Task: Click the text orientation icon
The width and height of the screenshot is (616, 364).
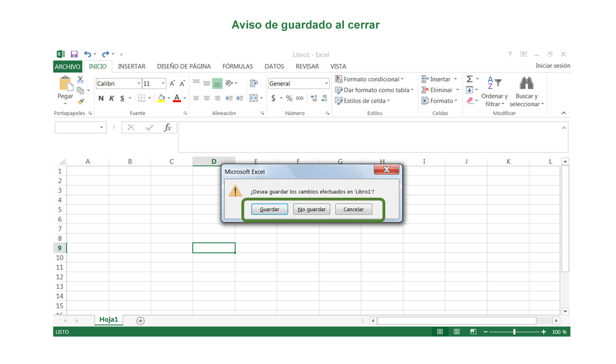Action: pyautogui.click(x=230, y=83)
